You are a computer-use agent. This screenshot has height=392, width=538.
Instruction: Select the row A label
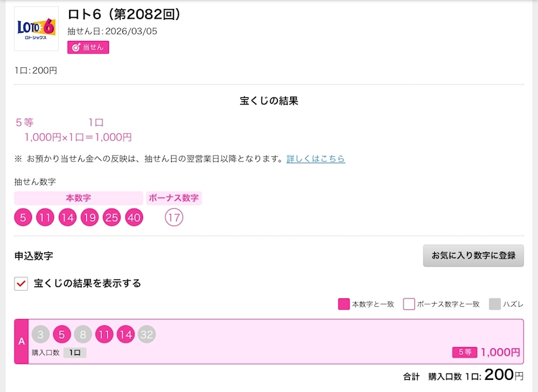(22, 341)
